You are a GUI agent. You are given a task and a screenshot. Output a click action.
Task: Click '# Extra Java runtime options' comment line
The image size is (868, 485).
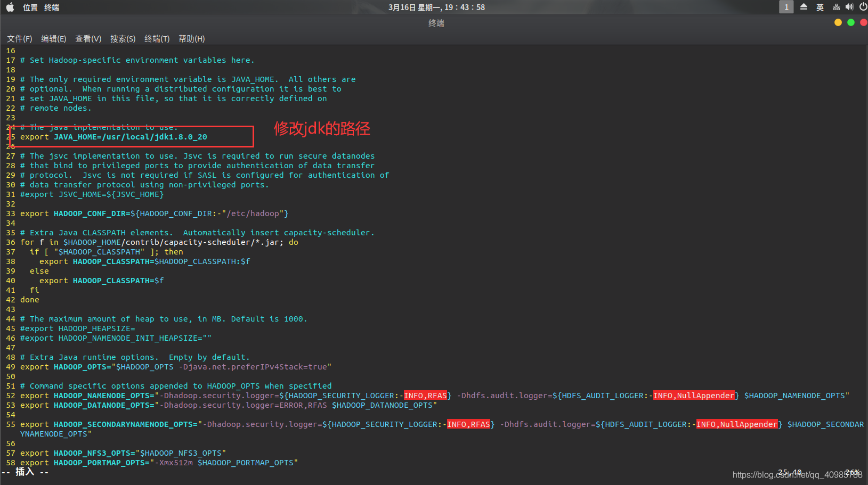(135, 357)
